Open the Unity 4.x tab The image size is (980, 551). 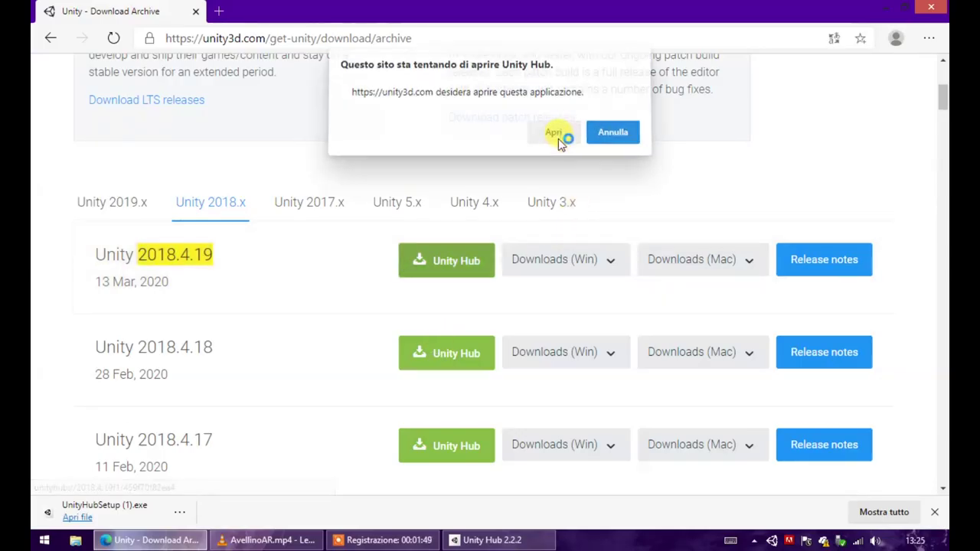[x=474, y=202]
